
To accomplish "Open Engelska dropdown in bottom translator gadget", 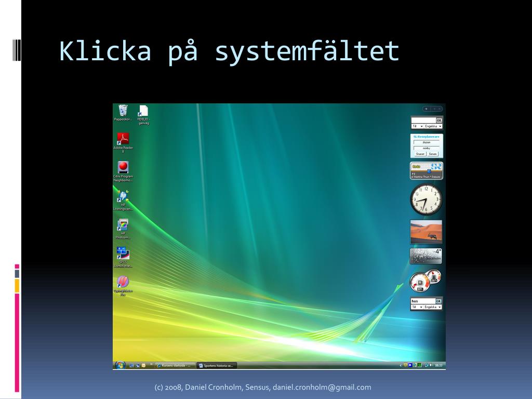I will point(433,307).
